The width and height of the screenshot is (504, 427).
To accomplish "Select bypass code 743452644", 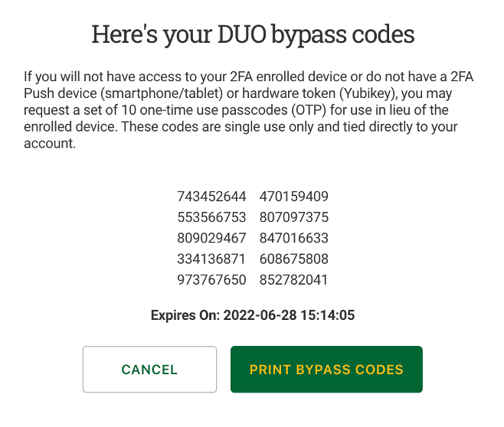I will point(211,197).
